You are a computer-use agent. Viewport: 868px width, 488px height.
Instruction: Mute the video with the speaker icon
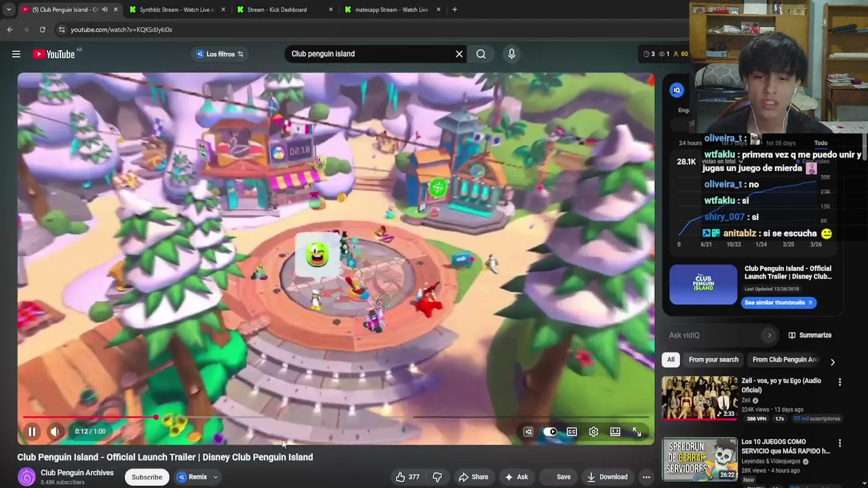(55, 431)
